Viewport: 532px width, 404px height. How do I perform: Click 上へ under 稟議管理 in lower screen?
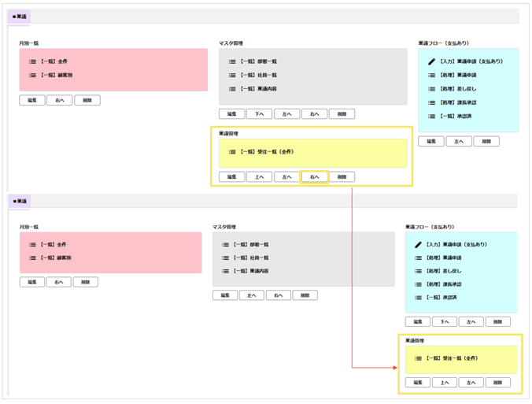pos(445,383)
